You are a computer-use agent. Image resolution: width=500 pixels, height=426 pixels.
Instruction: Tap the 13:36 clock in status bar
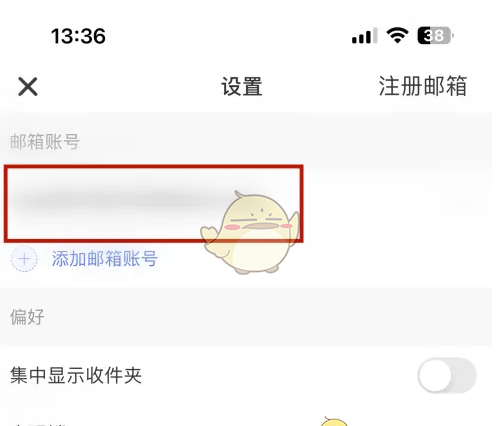click(78, 36)
